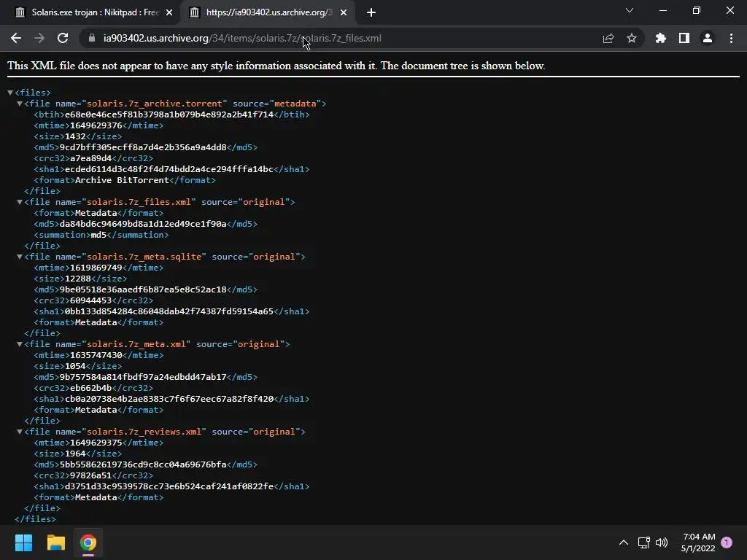
Task: Open the tab search chevron
Action: (630, 10)
